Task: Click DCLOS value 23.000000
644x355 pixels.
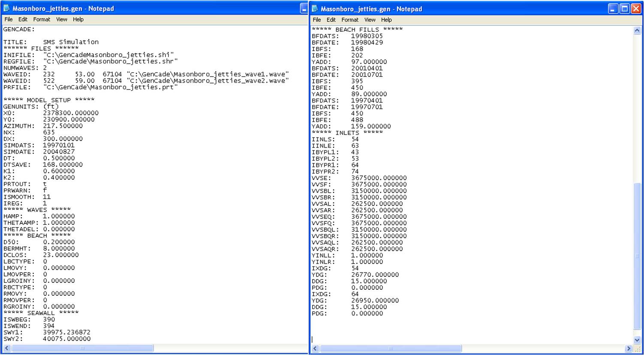Action: click(x=61, y=255)
